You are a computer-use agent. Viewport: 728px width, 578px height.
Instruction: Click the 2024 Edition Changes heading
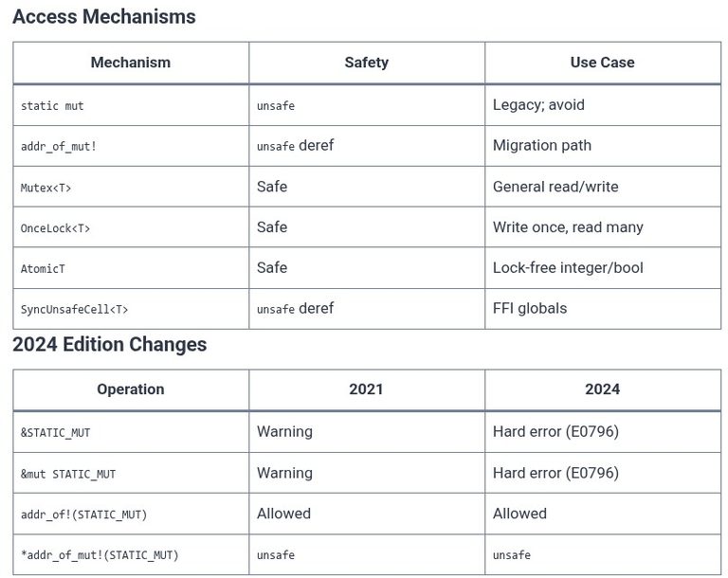pyautogui.click(x=110, y=345)
